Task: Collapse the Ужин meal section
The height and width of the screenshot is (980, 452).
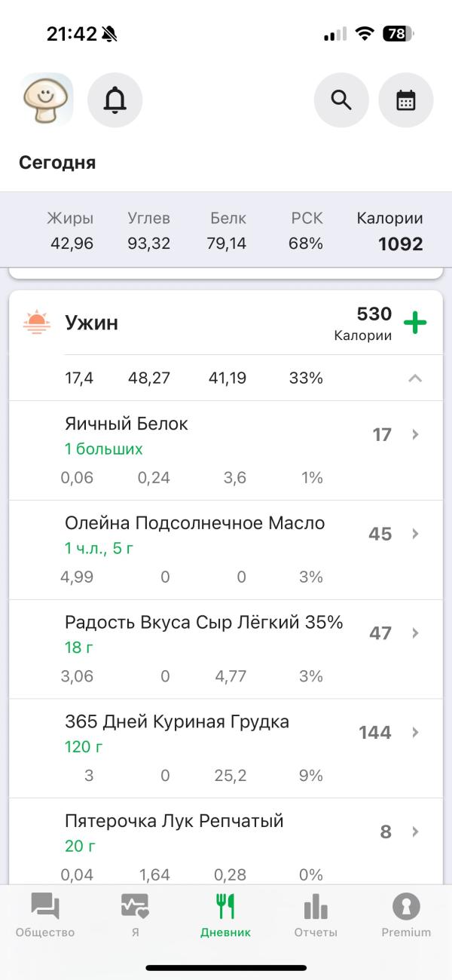Action: click(x=415, y=378)
